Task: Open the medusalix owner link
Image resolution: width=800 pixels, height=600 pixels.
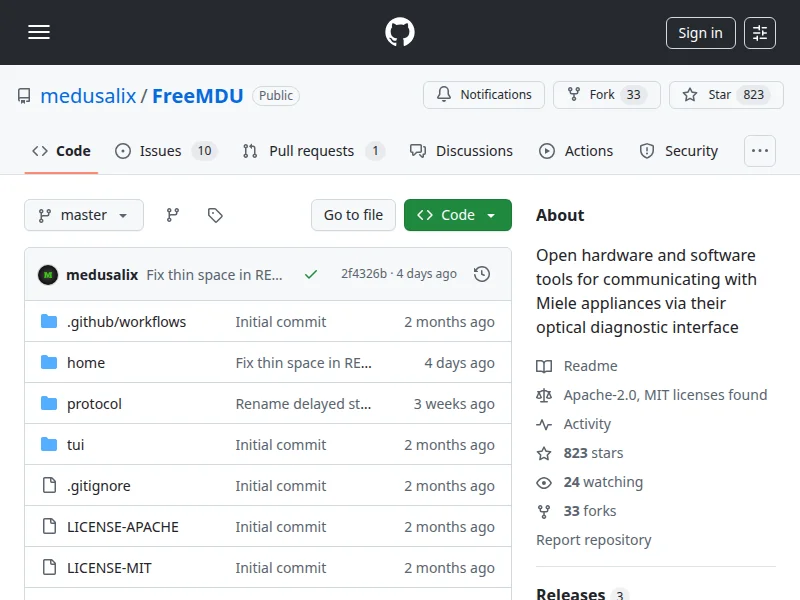Action: (x=87, y=96)
